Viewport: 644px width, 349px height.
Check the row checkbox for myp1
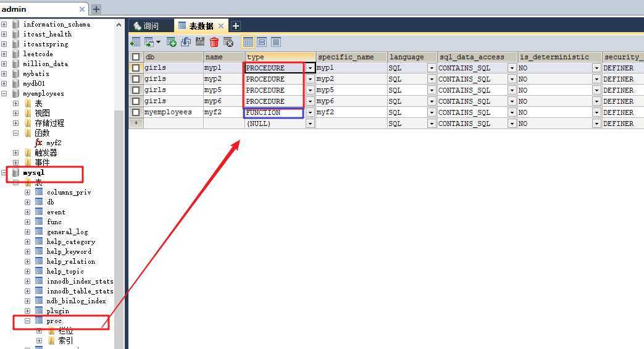[136, 68]
